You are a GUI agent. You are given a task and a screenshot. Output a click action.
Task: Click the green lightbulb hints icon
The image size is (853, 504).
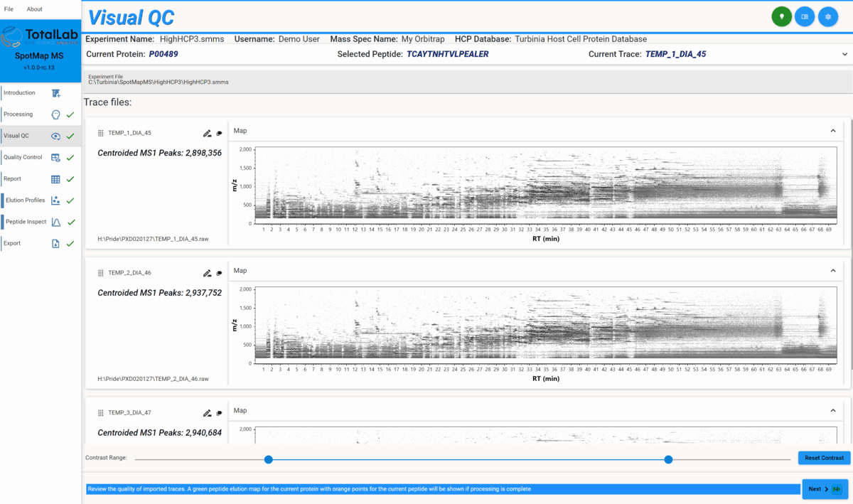click(x=781, y=16)
